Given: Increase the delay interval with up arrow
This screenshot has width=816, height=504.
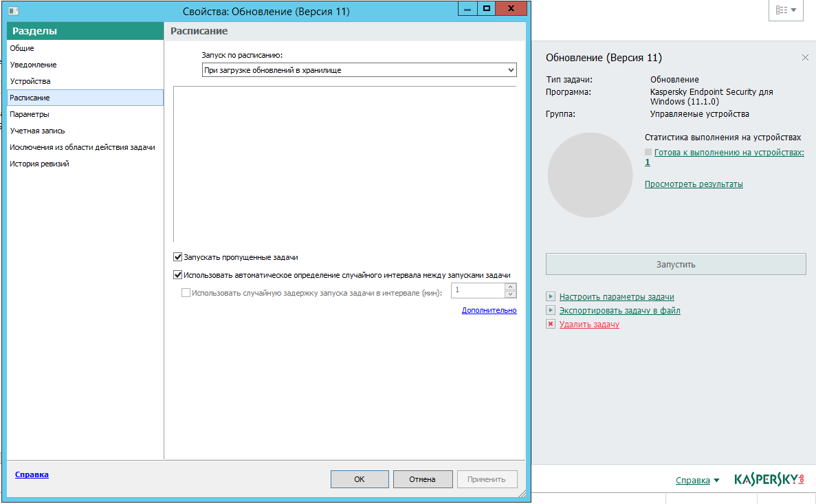Looking at the screenshot, I should pyautogui.click(x=511, y=286).
